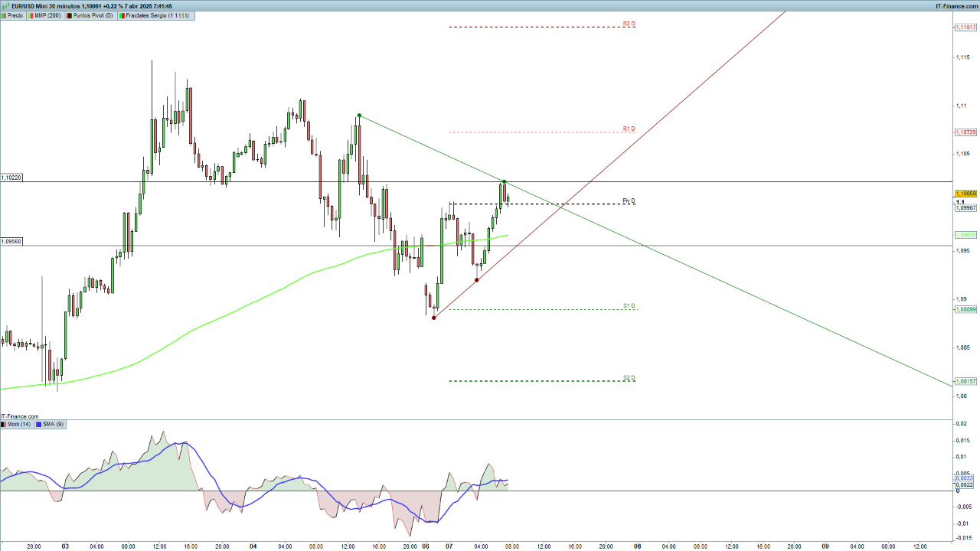
Task: Select the red trendline's lowest anchor point
Action: 434,318
